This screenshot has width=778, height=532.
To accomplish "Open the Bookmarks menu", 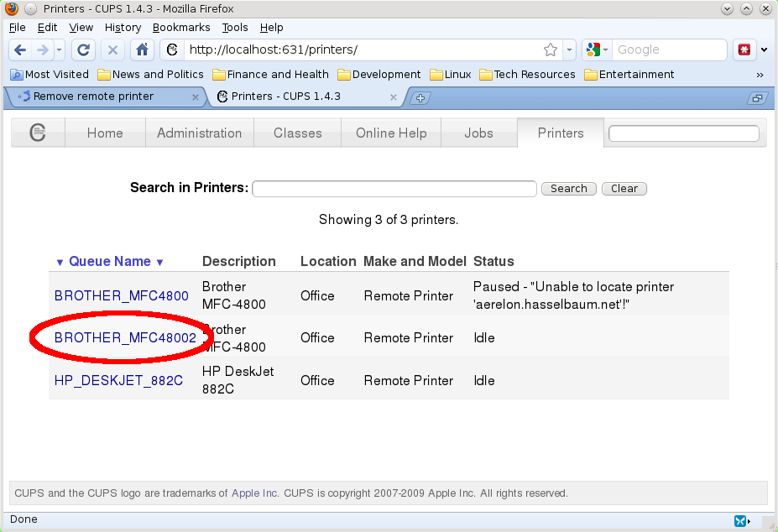I will (181, 27).
